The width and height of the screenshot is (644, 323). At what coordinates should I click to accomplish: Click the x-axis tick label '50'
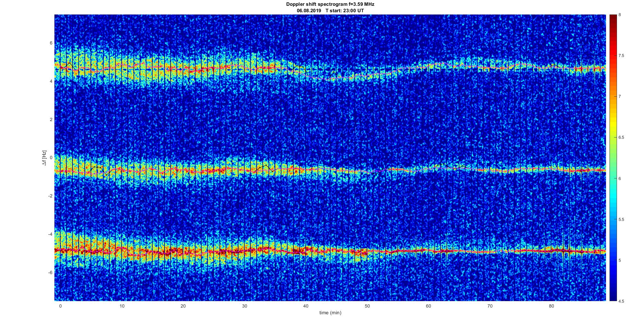[x=367, y=306]
